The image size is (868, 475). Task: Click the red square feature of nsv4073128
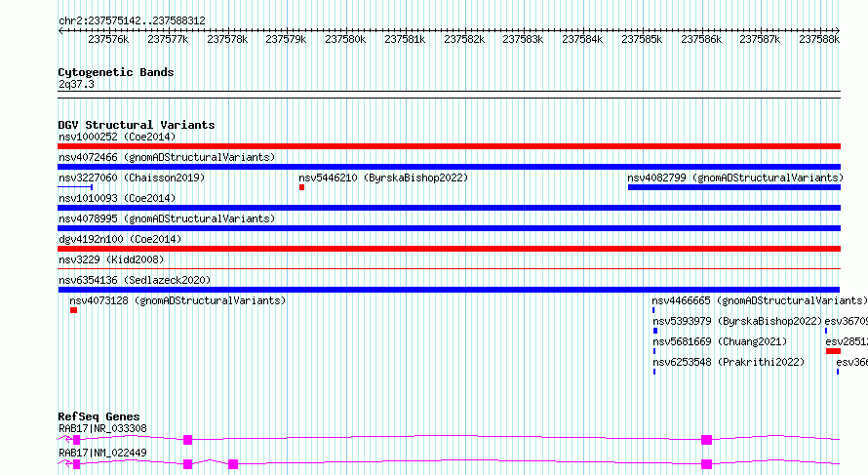[73, 310]
